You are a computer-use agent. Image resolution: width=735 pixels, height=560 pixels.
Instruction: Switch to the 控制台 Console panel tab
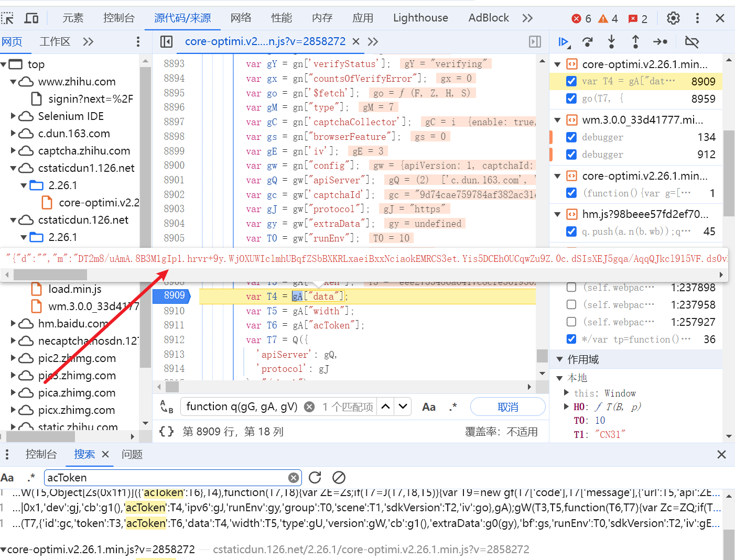119,18
